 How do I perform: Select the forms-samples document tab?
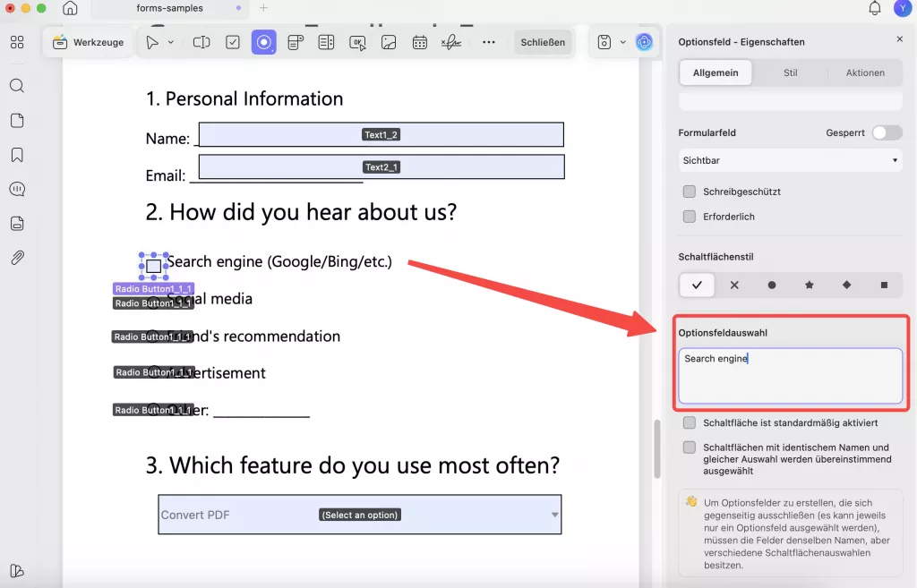click(x=169, y=8)
